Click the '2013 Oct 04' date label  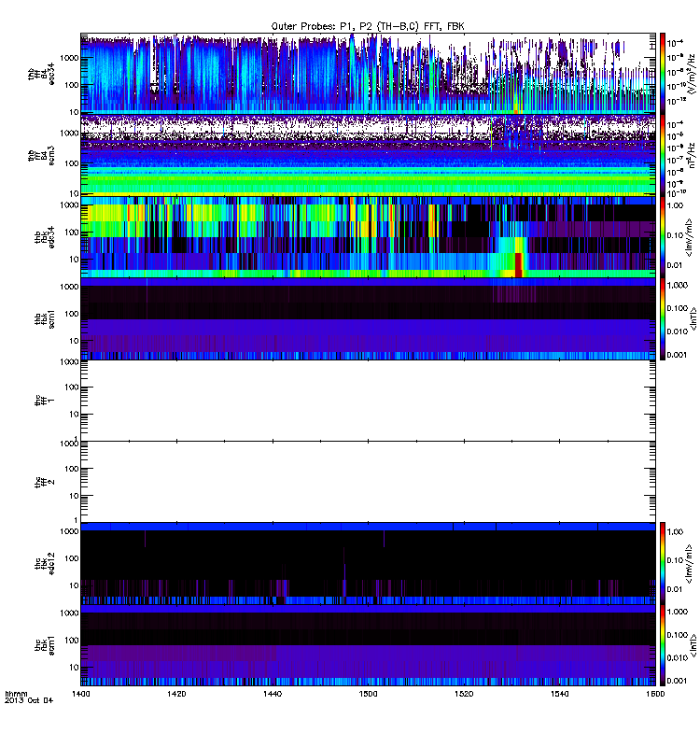29,700
